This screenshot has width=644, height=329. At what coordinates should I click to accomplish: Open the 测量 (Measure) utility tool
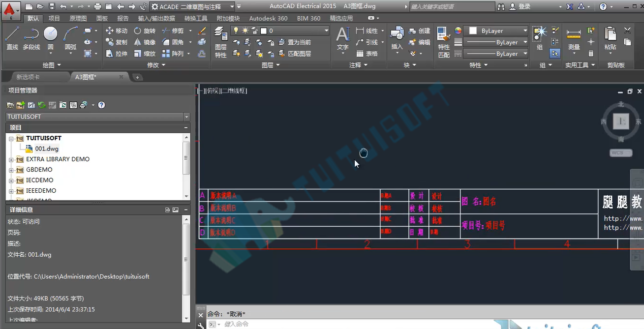[574, 38]
